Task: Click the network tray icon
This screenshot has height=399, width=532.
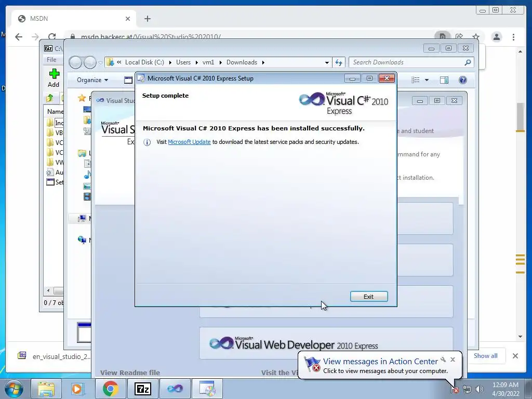Action: (x=467, y=390)
